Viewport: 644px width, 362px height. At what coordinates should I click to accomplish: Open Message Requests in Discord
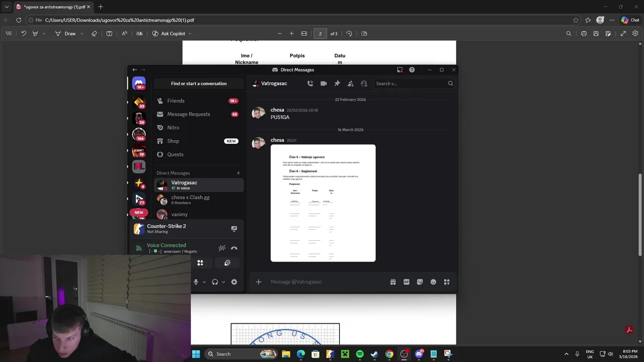click(198, 114)
